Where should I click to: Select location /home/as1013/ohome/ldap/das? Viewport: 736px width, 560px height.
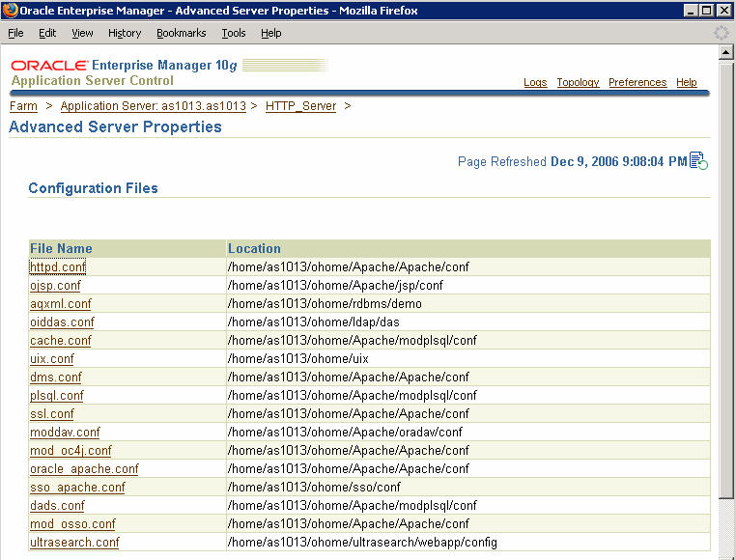(x=314, y=322)
